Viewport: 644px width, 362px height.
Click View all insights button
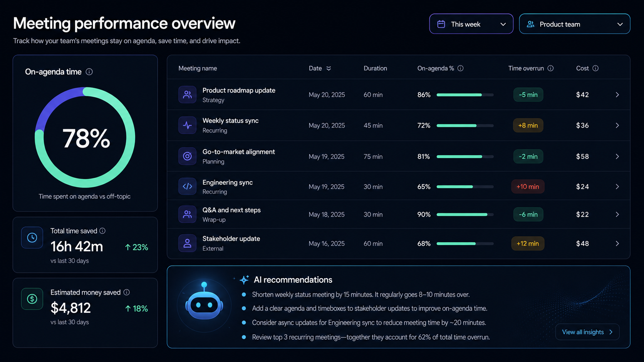point(587,332)
